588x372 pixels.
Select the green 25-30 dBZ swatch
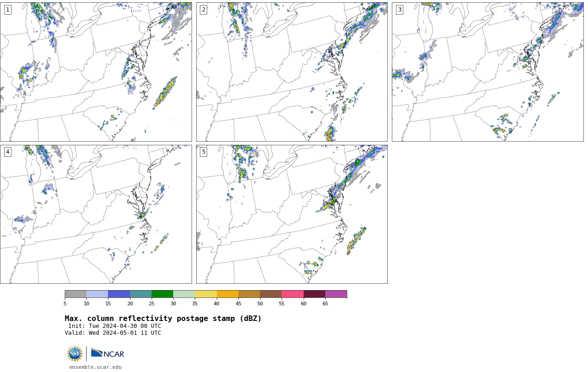162,294
